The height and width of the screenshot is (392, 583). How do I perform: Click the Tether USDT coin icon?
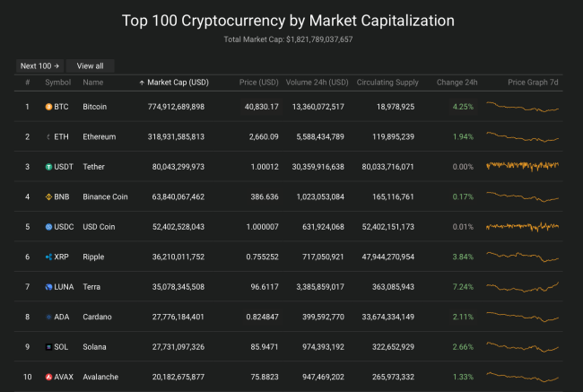click(x=48, y=167)
